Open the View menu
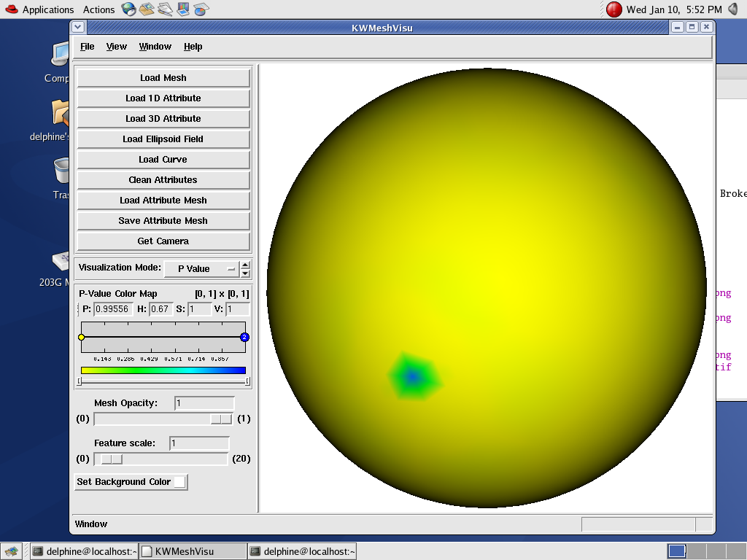 pos(117,47)
